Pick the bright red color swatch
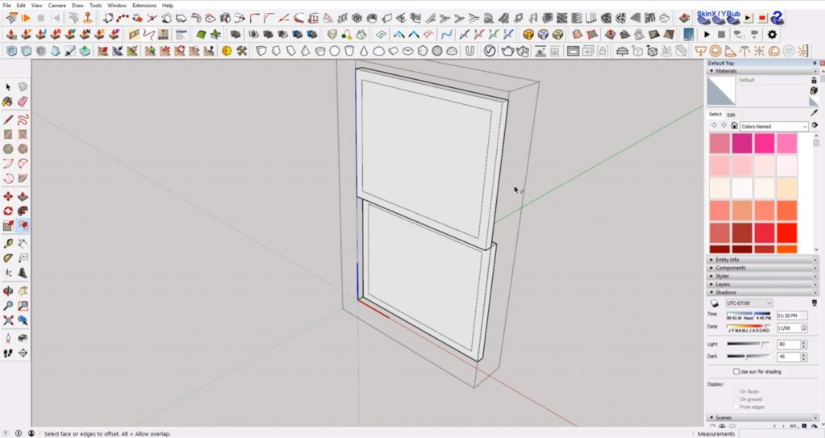Image resolution: width=825 pixels, height=438 pixels. (x=787, y=233)
